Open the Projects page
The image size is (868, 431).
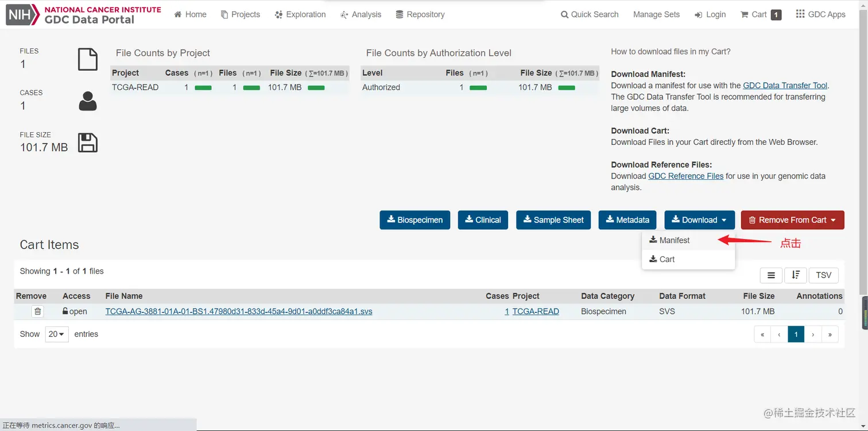click(x=241, y=14)
